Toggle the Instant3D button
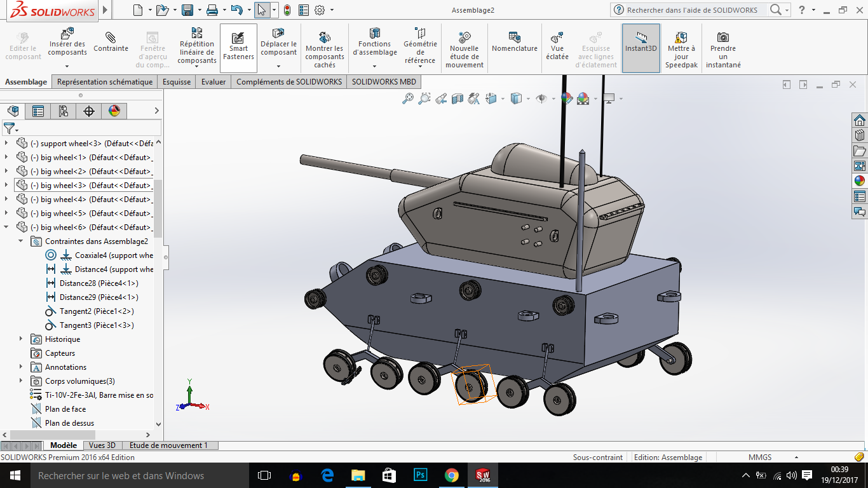This screenshot has width=868, height=488. tap(641, 48)
